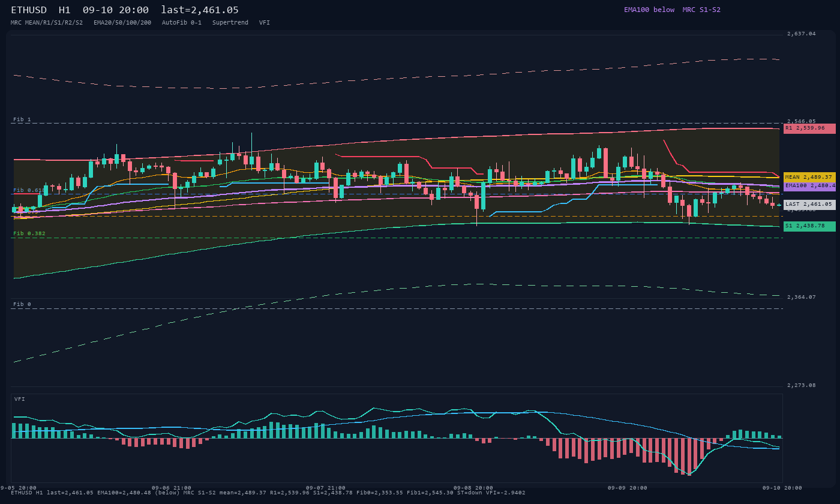This screenshot has width=840, height=504.
Task: Click the 'Fib 0.382' level label
Action: click(x=29, y=233)
